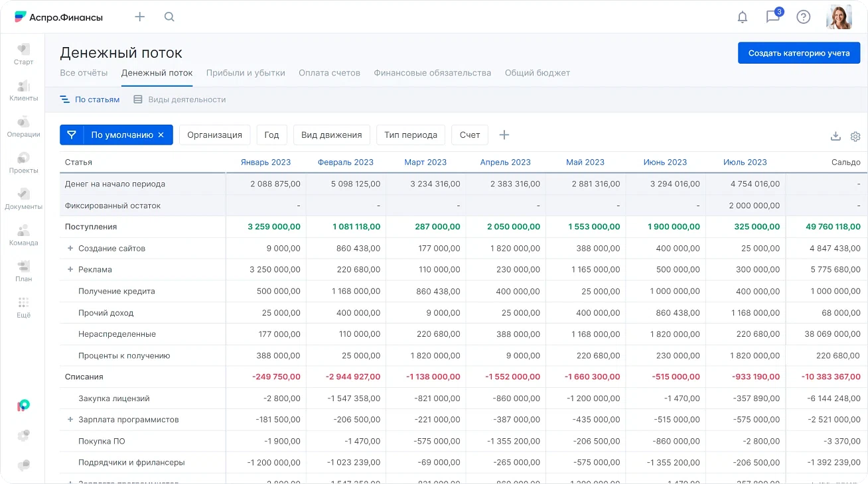The image size is (868, 484).
Task: Remove the По умолчанию filter
Action: [161, 135]
